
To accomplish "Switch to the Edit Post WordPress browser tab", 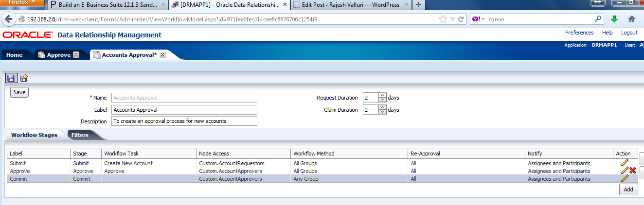I will tap(351, 5).
